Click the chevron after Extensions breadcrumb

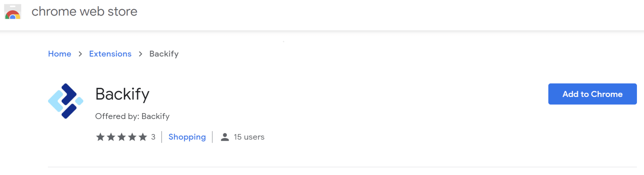[140, 54]
